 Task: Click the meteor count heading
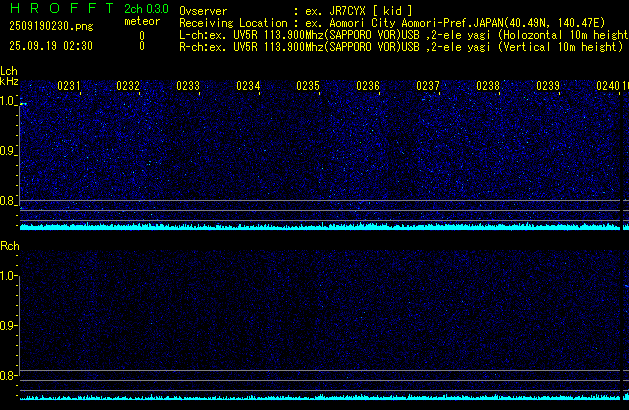point(142,21)
